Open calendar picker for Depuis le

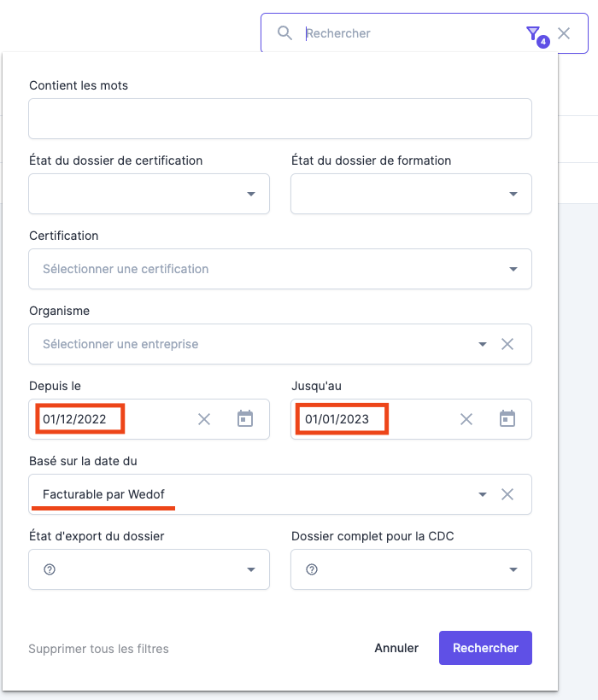[x=245, y=419]
